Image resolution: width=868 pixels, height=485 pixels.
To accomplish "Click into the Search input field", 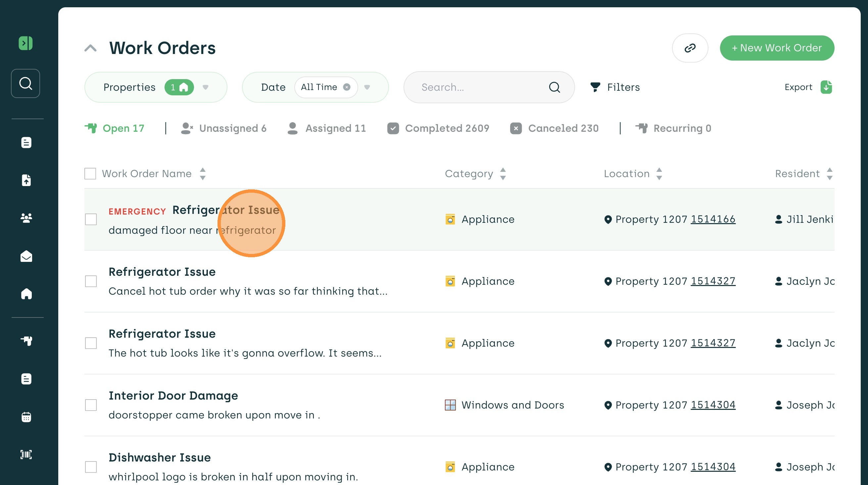I will tap(478, 87).
